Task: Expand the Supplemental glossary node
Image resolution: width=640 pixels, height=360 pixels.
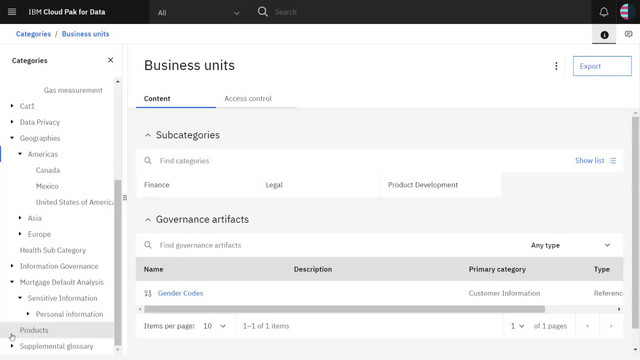Action: [12, 345]
